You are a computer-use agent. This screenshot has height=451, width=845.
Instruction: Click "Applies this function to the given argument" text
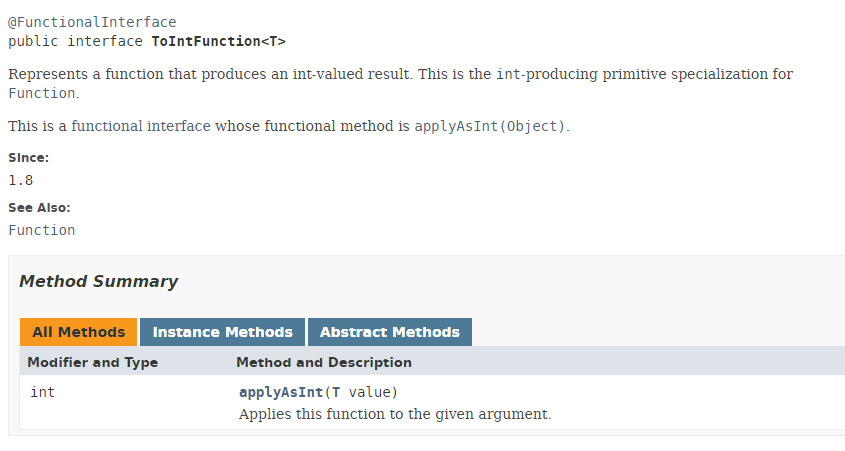point(394,414)
